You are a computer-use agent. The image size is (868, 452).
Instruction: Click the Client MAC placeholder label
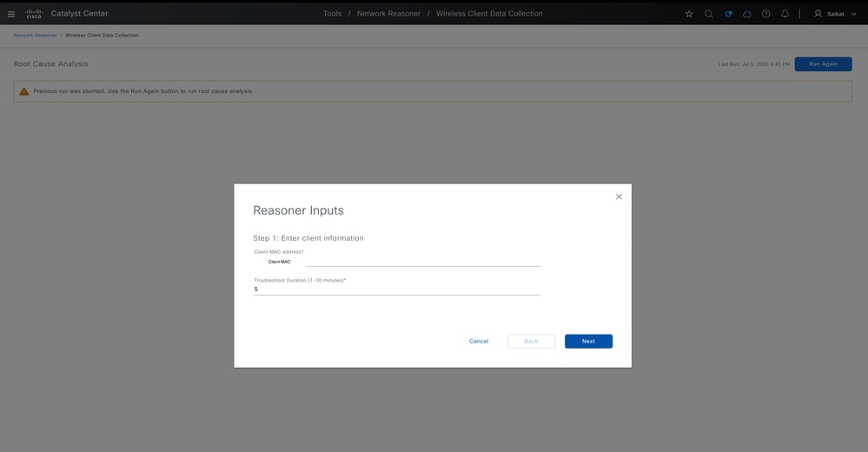[280, 262]
